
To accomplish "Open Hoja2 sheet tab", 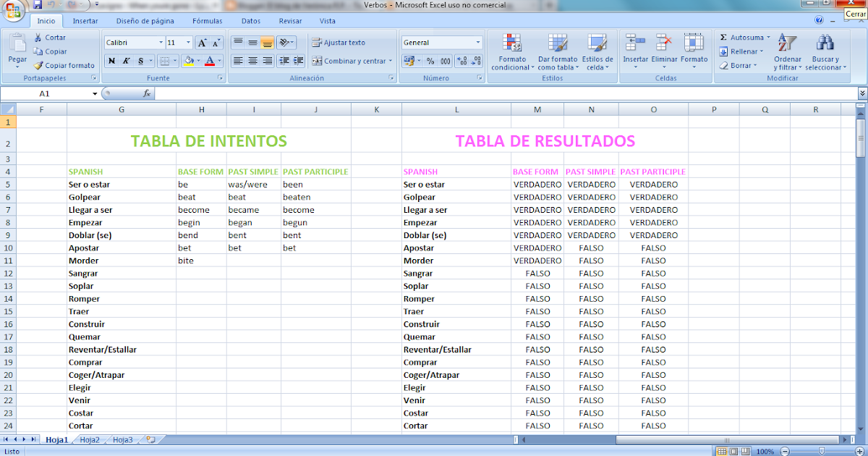I will pos(90,439).
